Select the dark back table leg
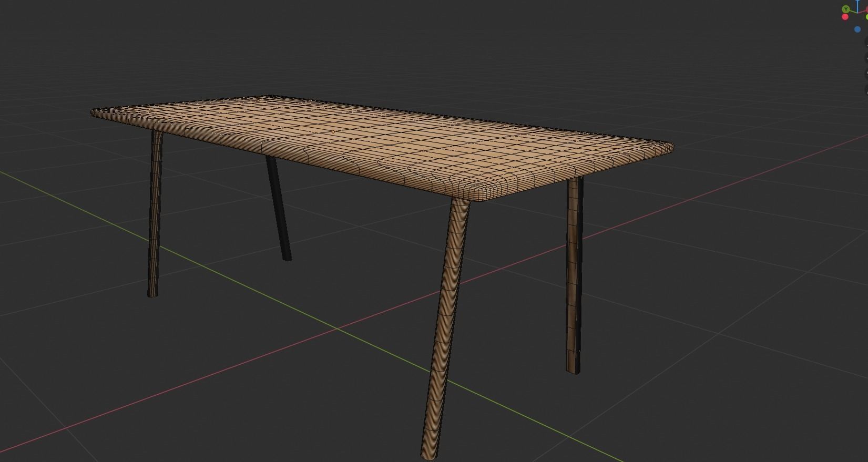 [279, 209]
